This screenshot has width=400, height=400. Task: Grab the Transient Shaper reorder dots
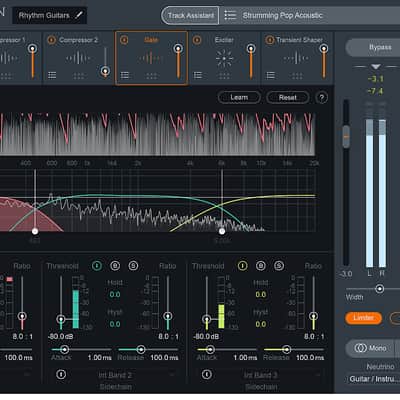pos(297,76)
